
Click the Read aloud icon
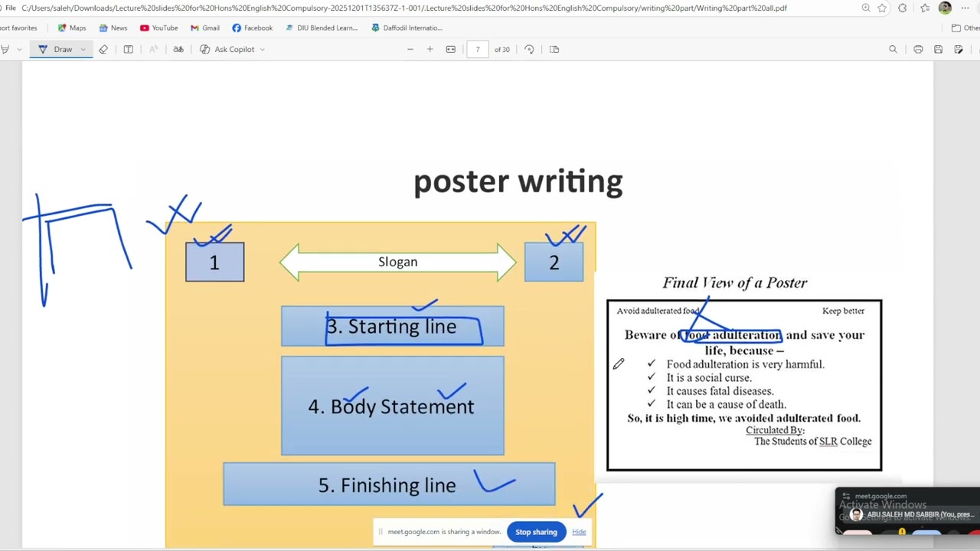[154, 49]
